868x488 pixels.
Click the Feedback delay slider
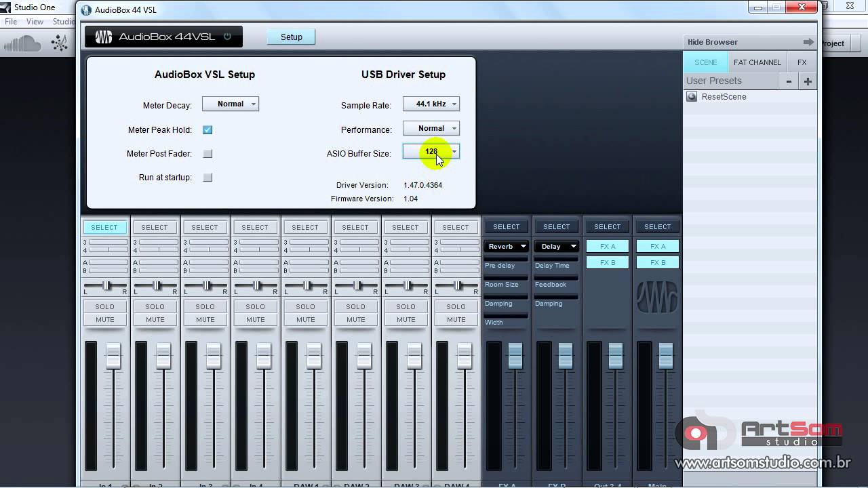(556, 278)
